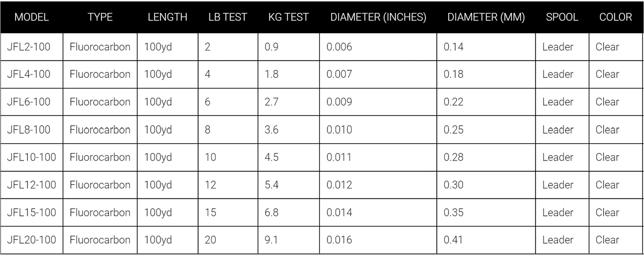Click the JFL8-100 row's model cell

(29, 130)
